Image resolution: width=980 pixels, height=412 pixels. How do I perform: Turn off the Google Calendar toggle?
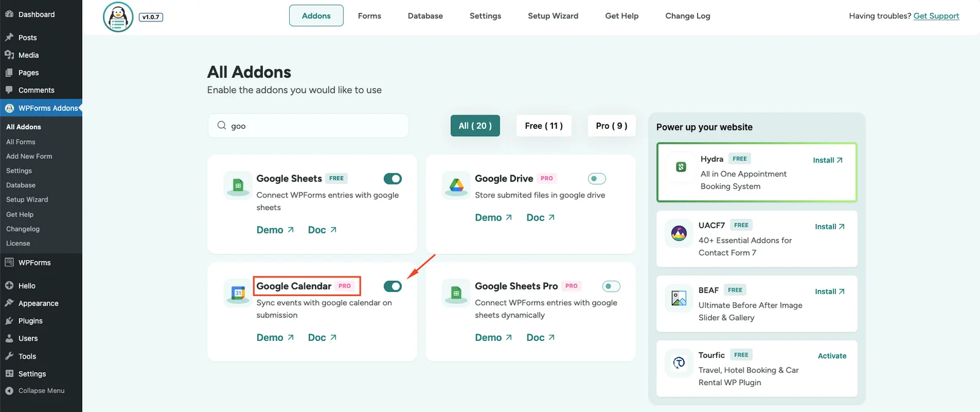pos(393,286)
